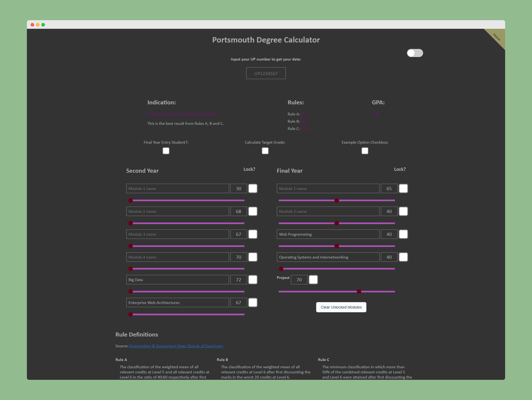
Task: Click the Project mark field showing 70
Action: [299, 280]
